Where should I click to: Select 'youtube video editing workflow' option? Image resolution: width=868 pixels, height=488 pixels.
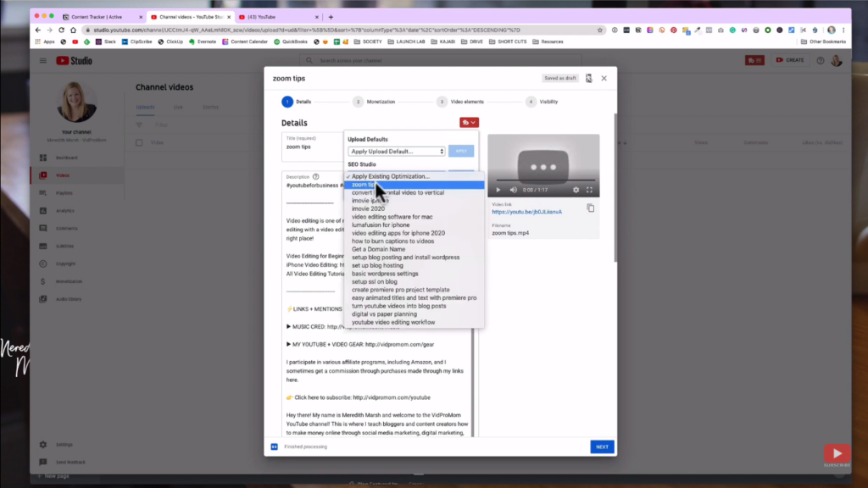414,322
